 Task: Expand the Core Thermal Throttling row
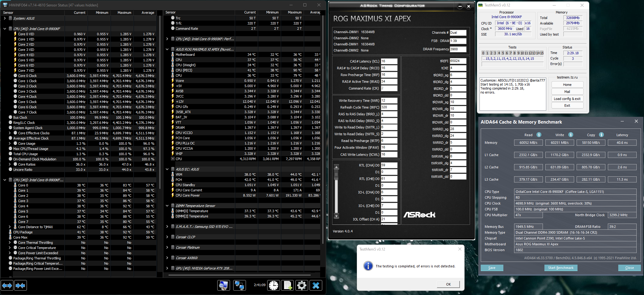(10, 243)
